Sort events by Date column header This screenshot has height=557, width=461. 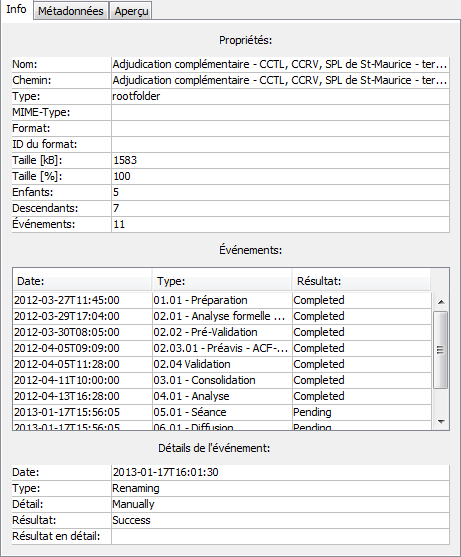[x=82, y=281]
